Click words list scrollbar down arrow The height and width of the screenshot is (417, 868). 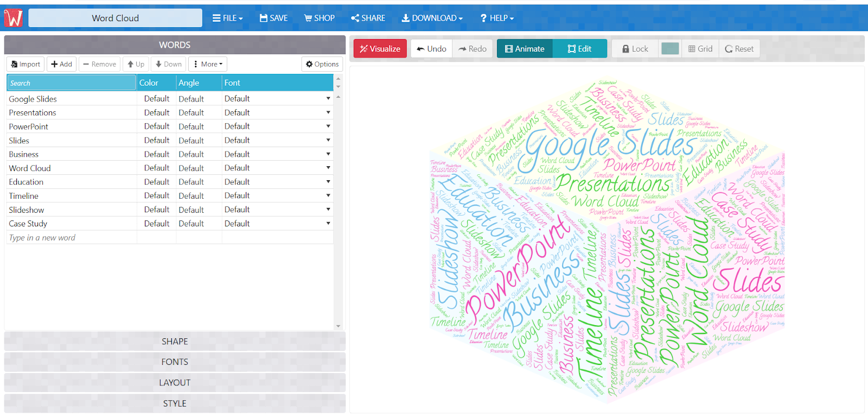[x=339, y=326]
